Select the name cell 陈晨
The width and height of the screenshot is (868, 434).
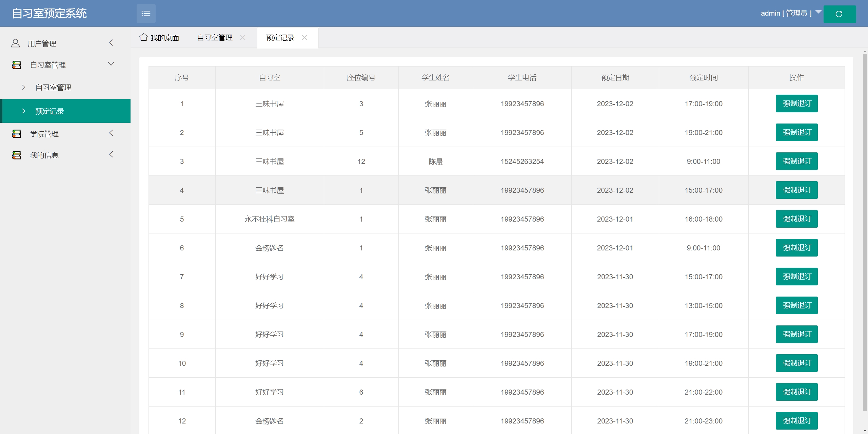tap(436, 162)
